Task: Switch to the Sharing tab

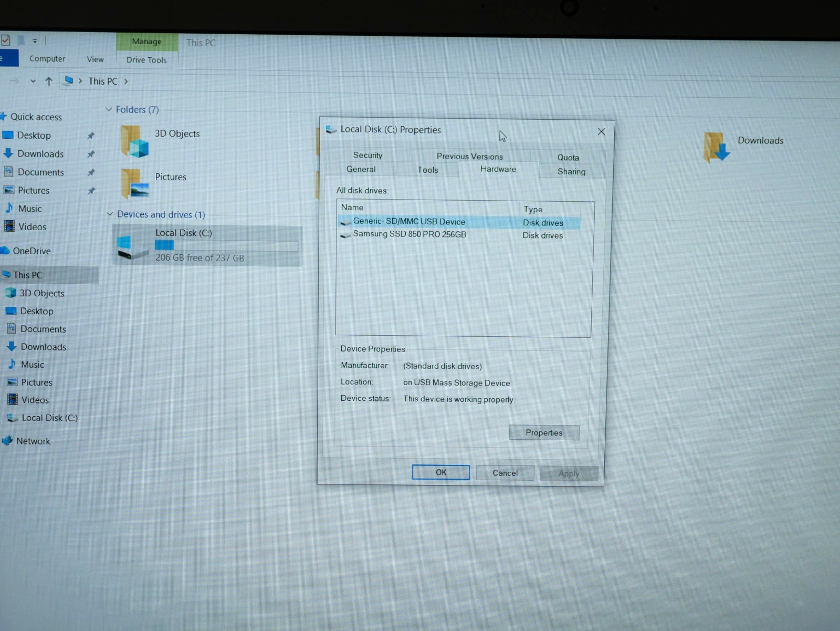Action: pos(571,171)
